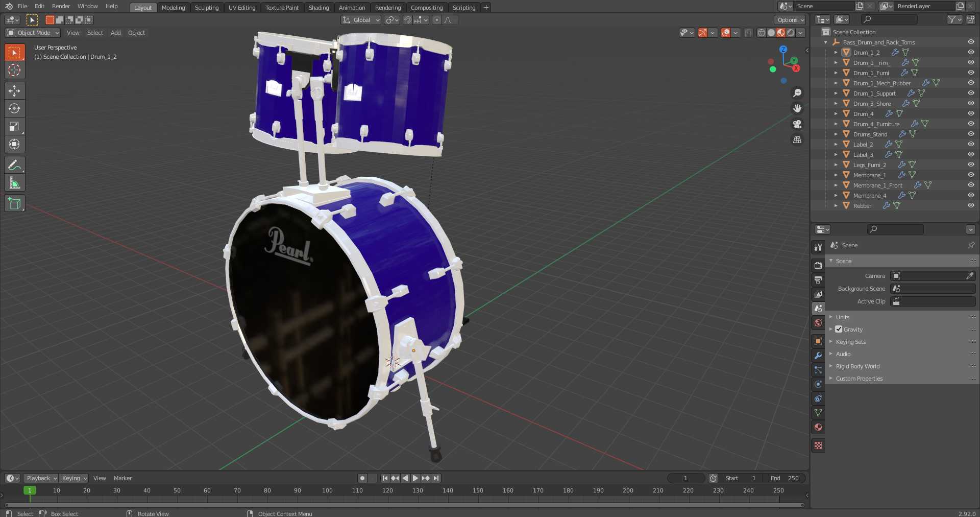980x517 pixels.
Task: Activate the Rotate tool
Action: coord(14,108)
